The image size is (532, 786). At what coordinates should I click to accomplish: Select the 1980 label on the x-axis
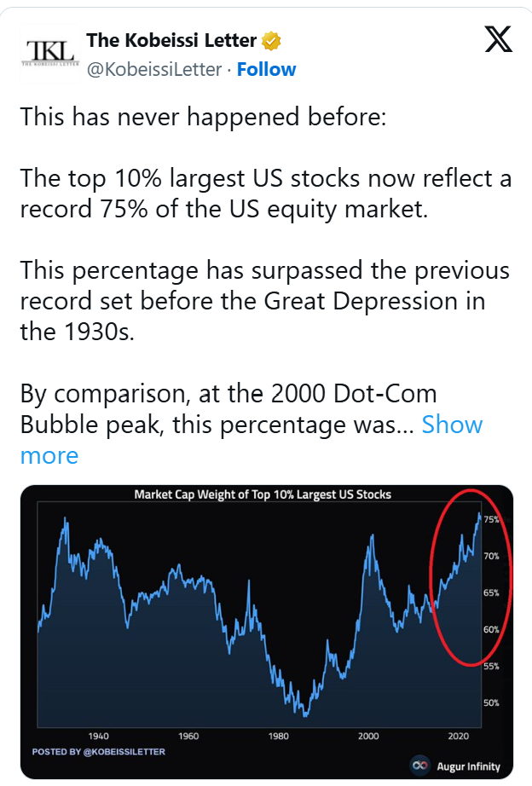[278, 736]
